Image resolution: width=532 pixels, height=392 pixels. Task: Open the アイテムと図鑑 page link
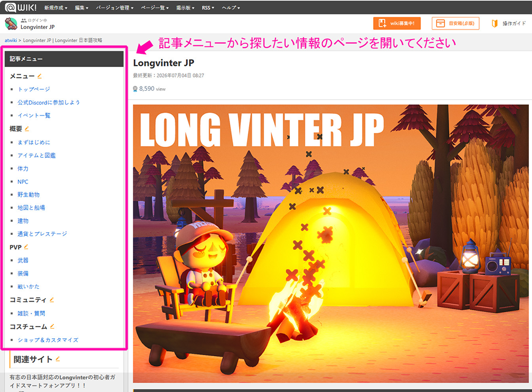click(x=36, y=155)
